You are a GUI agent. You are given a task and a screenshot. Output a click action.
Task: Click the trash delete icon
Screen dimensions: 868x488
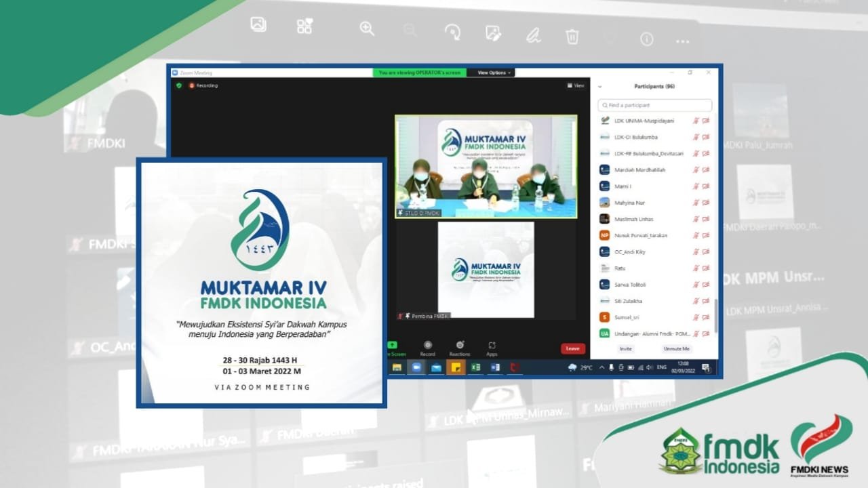(x=572, y=37)
